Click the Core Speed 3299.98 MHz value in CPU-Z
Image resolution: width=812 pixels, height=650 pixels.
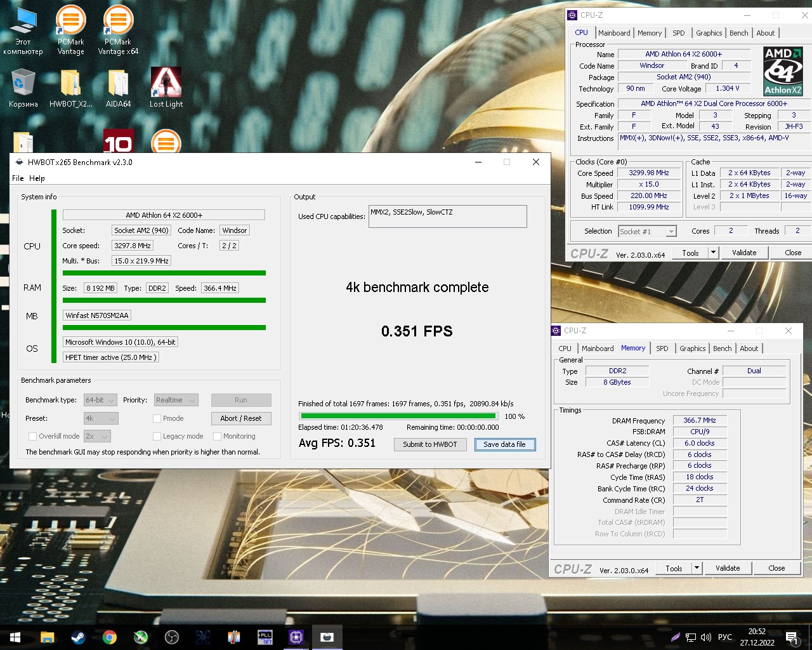click(x=649, y=173)
